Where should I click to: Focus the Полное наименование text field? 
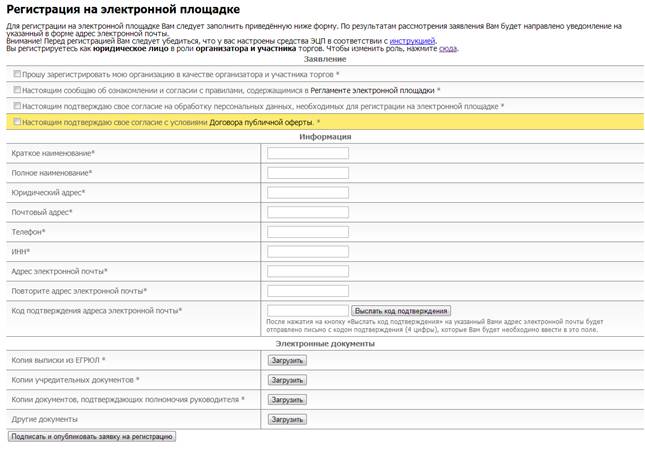coord(308,173)
